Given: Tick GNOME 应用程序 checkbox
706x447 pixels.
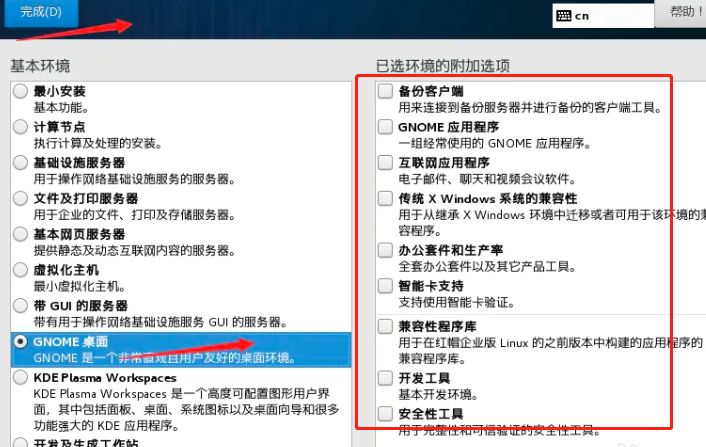Looking at the screenshot, I should pos(385,127).
